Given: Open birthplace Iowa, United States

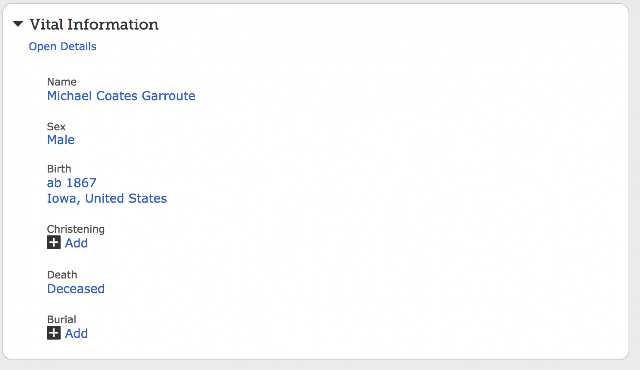Looking at the screenshot, I should pos(107,199).
